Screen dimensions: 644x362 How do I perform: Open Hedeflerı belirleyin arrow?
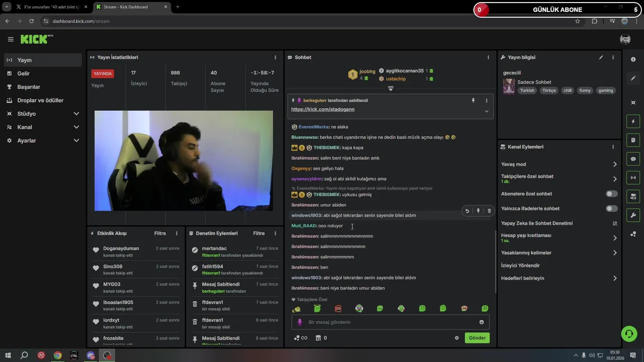click(615, 278)
